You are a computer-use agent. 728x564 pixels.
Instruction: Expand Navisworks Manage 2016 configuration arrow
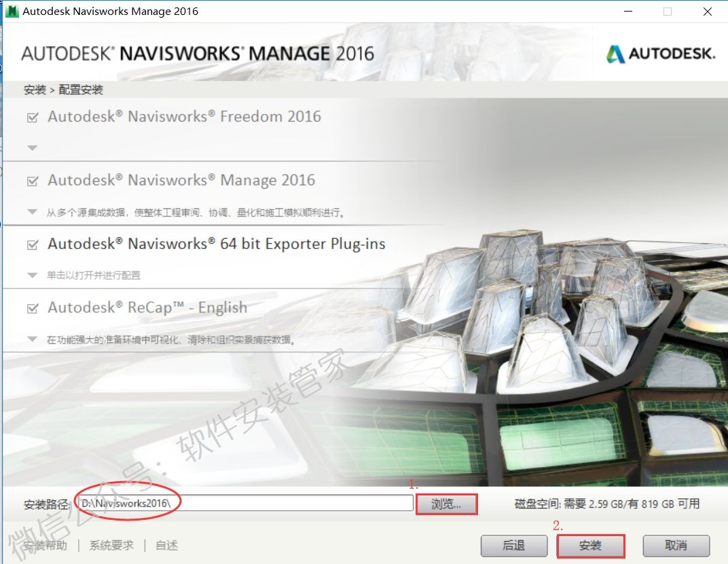click(x=32, y=212)
